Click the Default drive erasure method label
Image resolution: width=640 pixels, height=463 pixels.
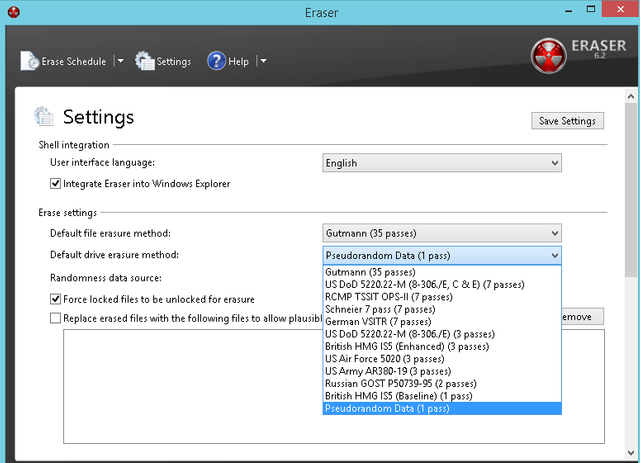[x=114, y=255]
